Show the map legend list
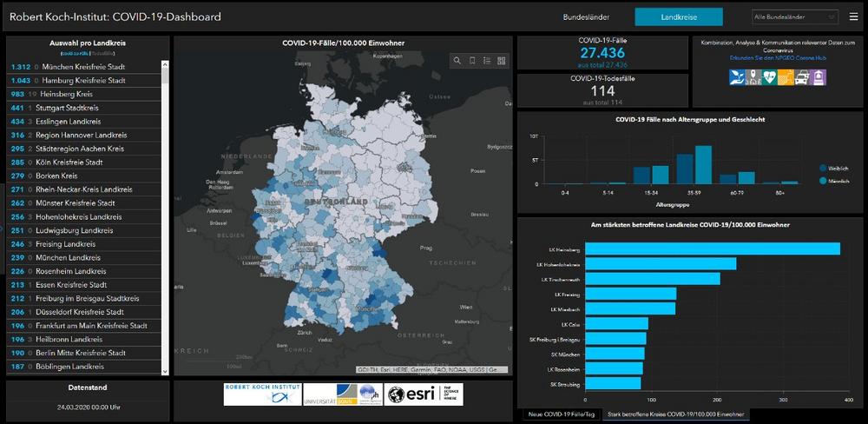 [x=487, y=61]
